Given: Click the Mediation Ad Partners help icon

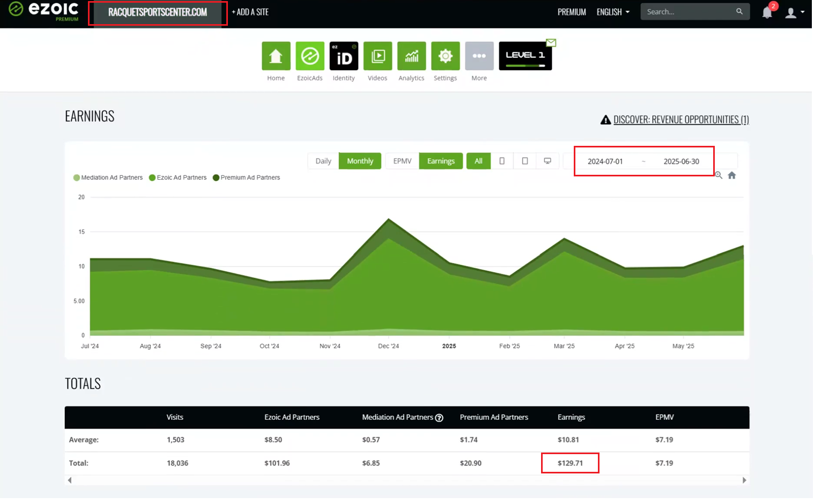Looking at the screenshot, I should click(x=439, y=418).
